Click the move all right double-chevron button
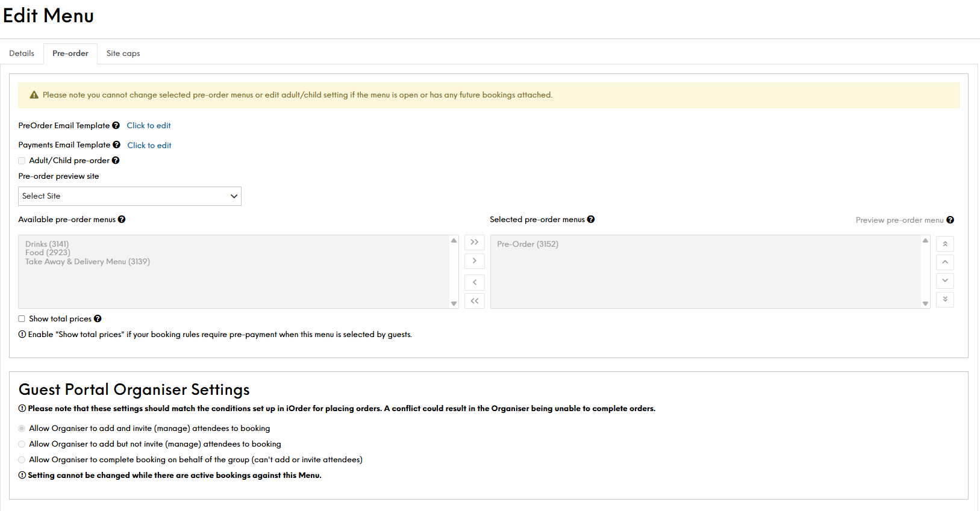The image size is (980, 511). [x=475, y=242]
